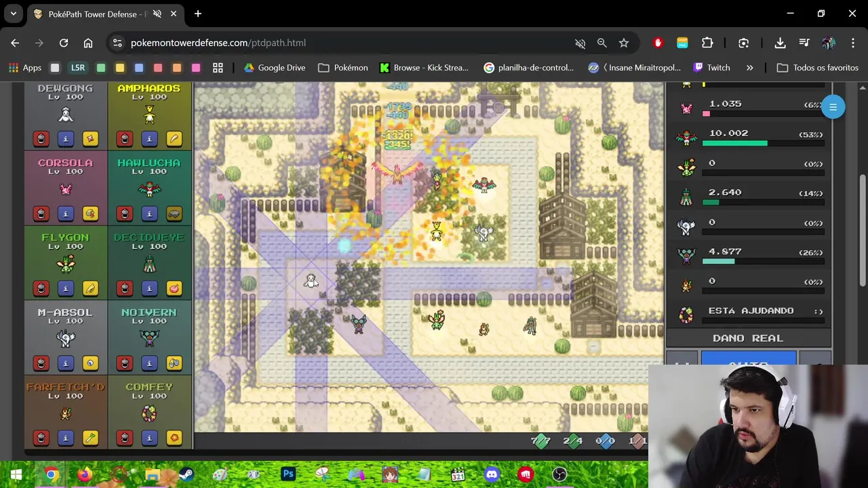
Task: Expand the hidden bookmarks overflow chevron
Action: pyautogui.click(x=749, y=68)
